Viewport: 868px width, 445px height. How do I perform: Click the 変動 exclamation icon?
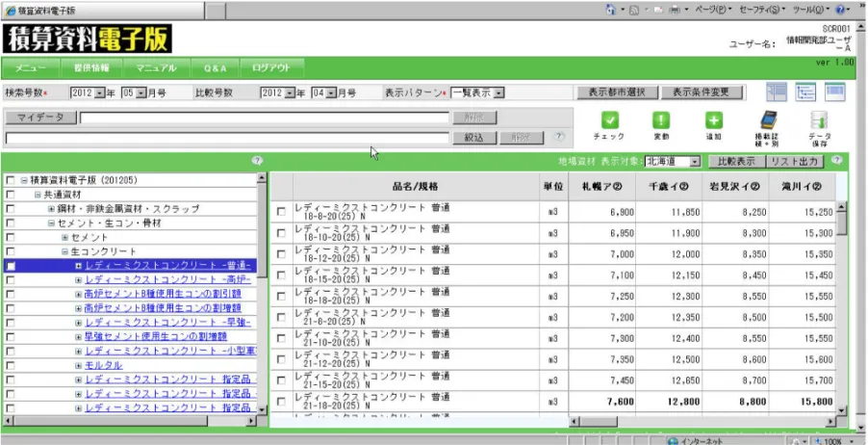[x=661, y=120]
